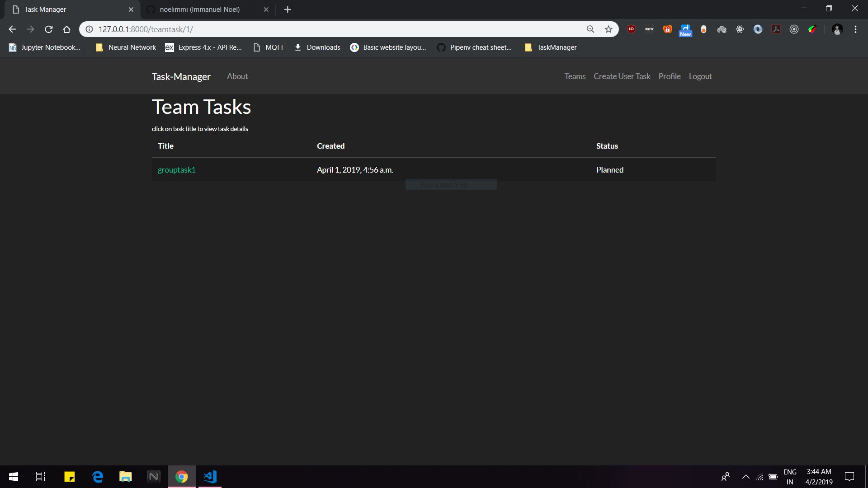Click Windows Start button
868x488 pixels.
(14, 477)
